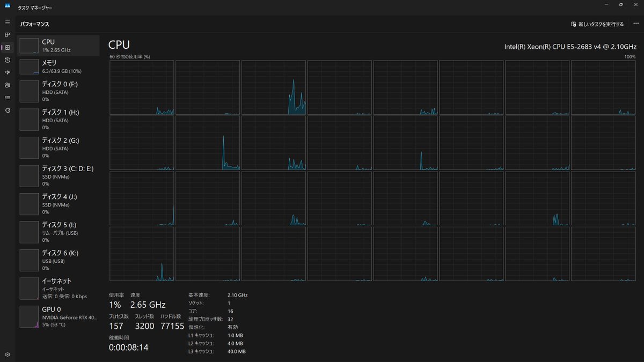Select the CPU performance entry

click(58, 46)
